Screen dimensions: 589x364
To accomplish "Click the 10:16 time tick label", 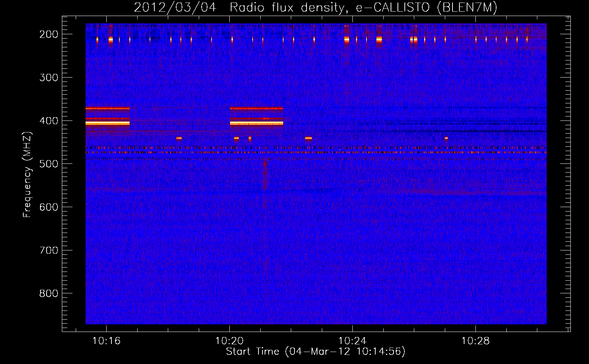I will click(x=106, y=341).
